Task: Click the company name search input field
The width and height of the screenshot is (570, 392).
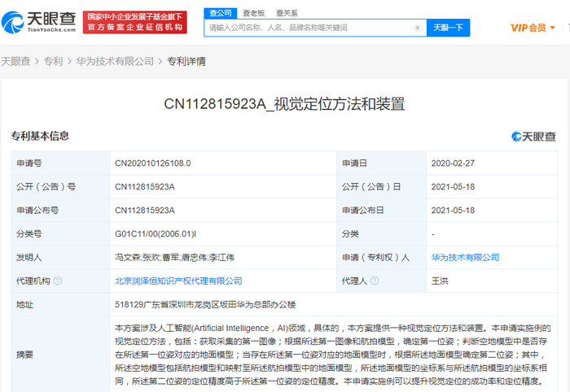Action: tap(309, 28)
